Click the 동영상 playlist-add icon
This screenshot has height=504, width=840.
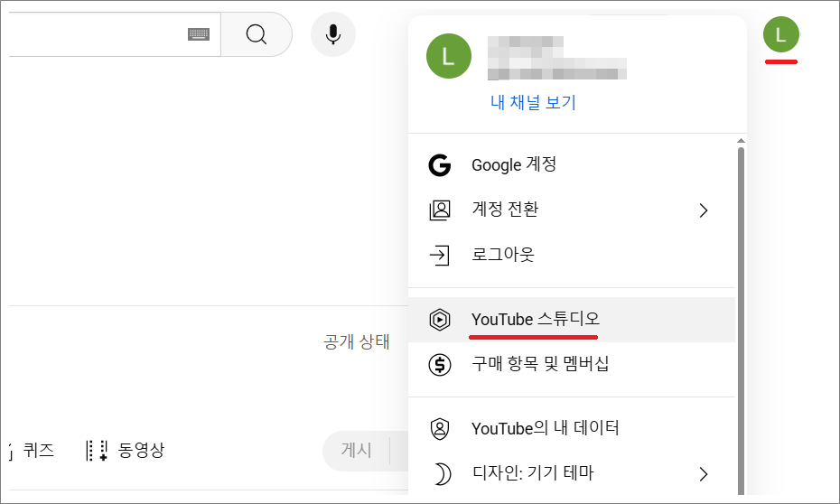pyautogui.click(x=97, y=451)
